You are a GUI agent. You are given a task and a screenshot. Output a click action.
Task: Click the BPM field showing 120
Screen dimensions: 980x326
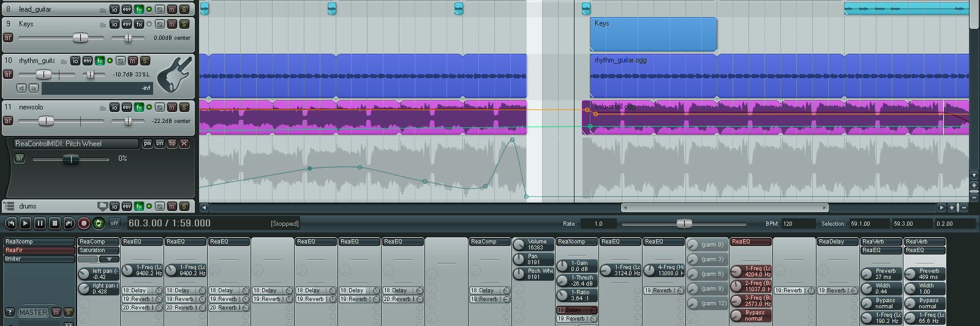pyautogui.click(x=798, y=224)
